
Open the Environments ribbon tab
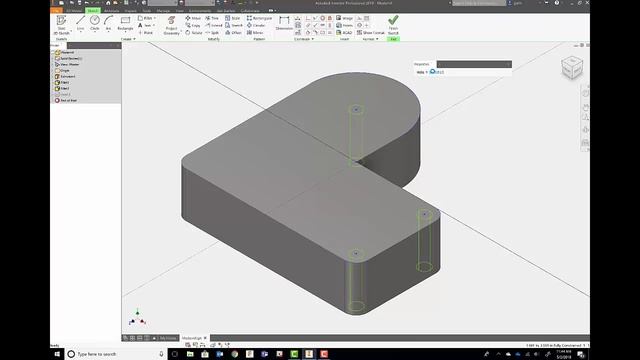(200, 11)
